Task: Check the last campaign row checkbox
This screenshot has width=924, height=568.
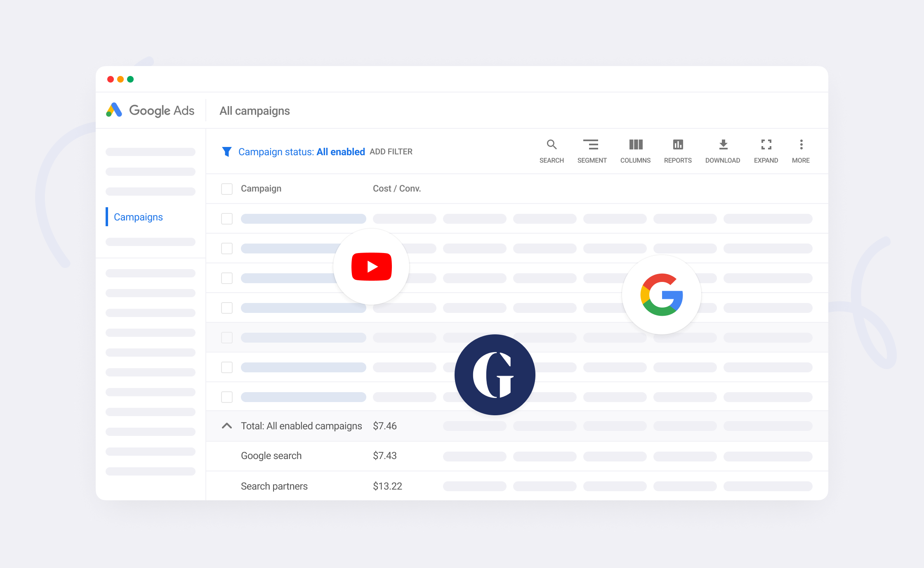Action: [x=227, y=397]
